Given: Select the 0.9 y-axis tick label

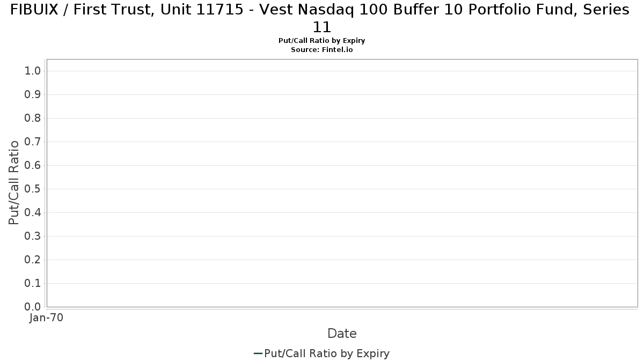Looking at the screenshot, I should click(x=33, y=95).
